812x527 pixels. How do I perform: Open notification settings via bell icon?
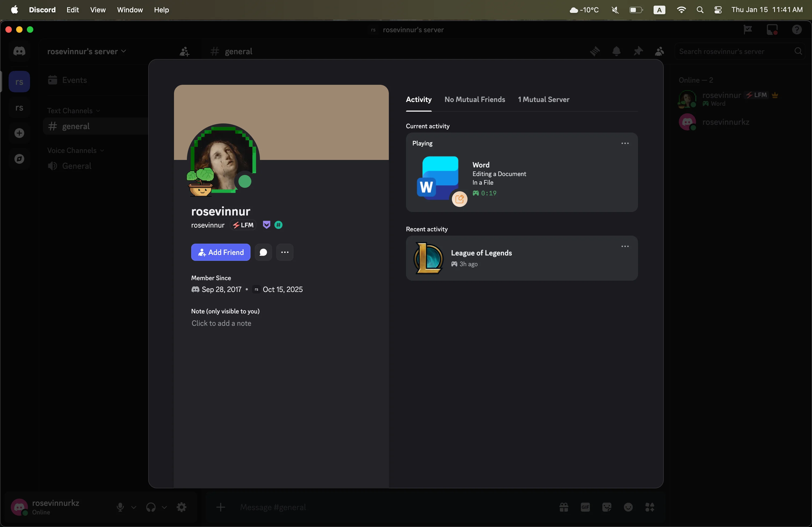tap(617, 52)
